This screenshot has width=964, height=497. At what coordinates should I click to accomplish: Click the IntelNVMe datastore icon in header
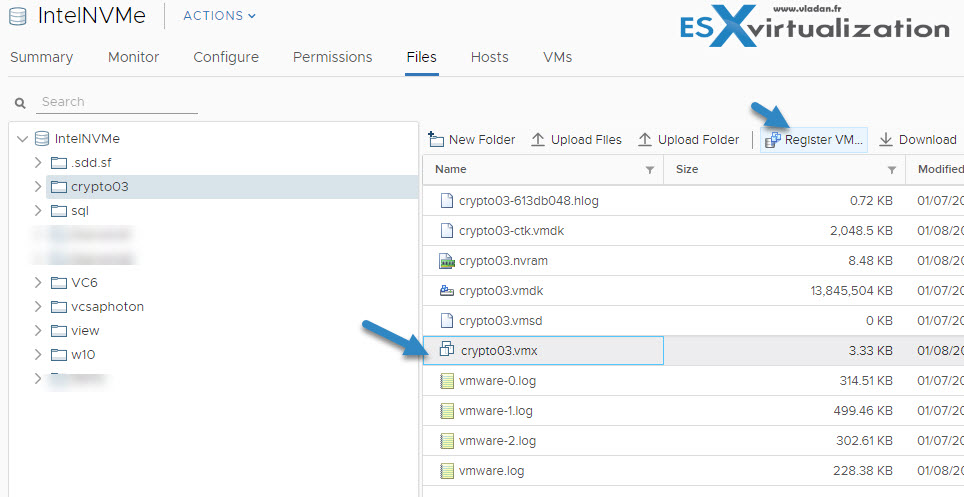[18, 16]
